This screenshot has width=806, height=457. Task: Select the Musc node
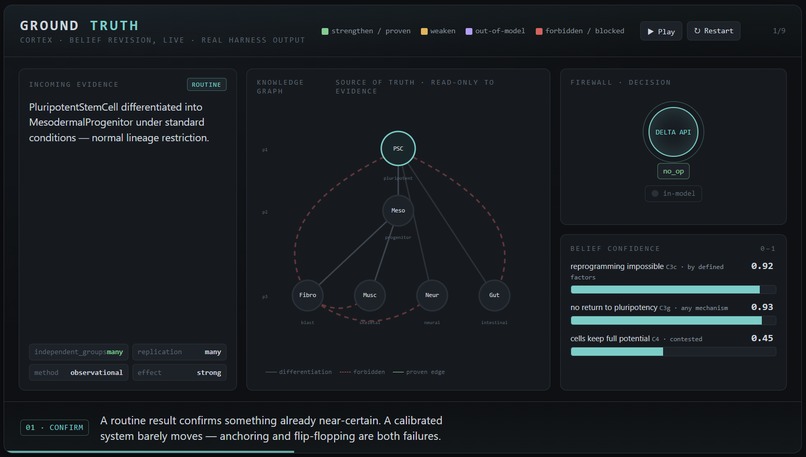[370, 295]
